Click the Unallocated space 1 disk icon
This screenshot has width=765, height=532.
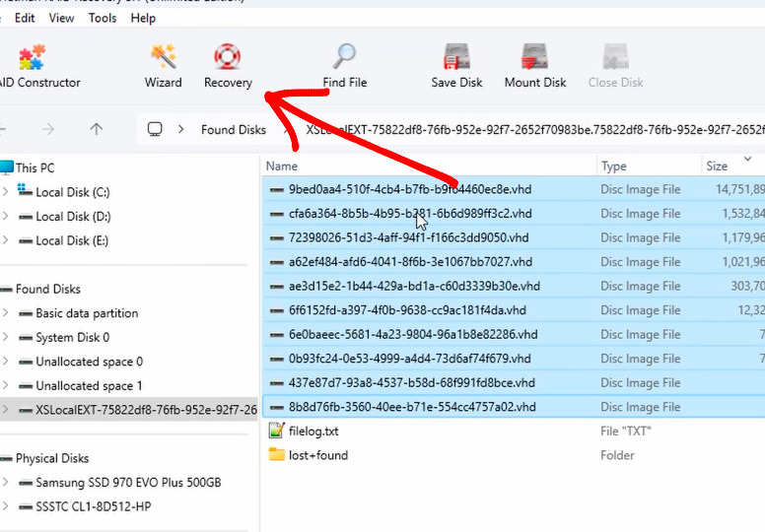26,386
